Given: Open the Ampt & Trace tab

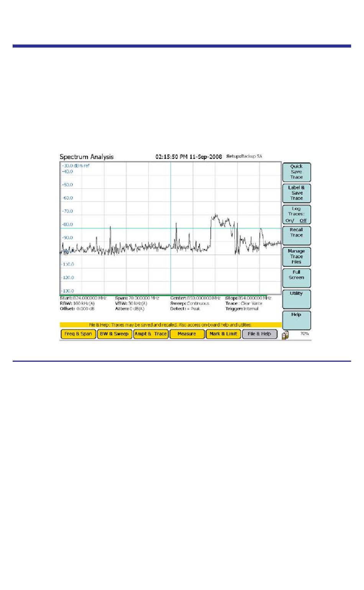Looking at the screenshot, I should 151,334.
